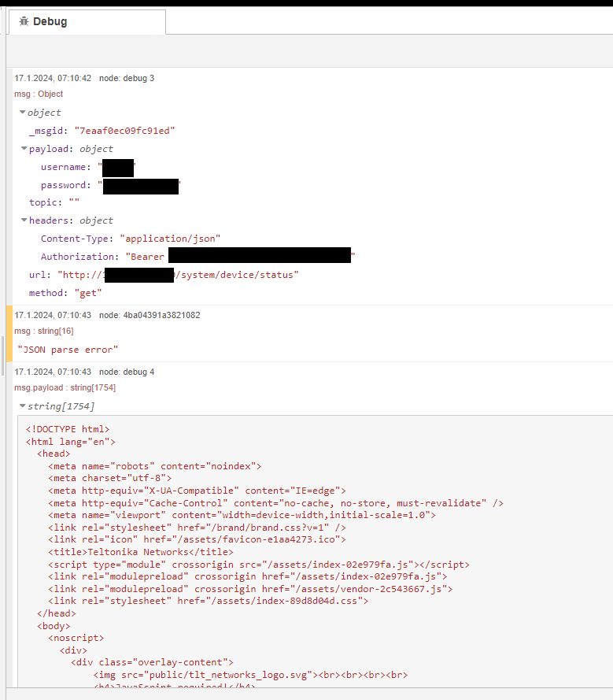Click the index-89d8d04d.css stylesheet line
Viewport: 613px width, 700px height.
click(209, 601)
